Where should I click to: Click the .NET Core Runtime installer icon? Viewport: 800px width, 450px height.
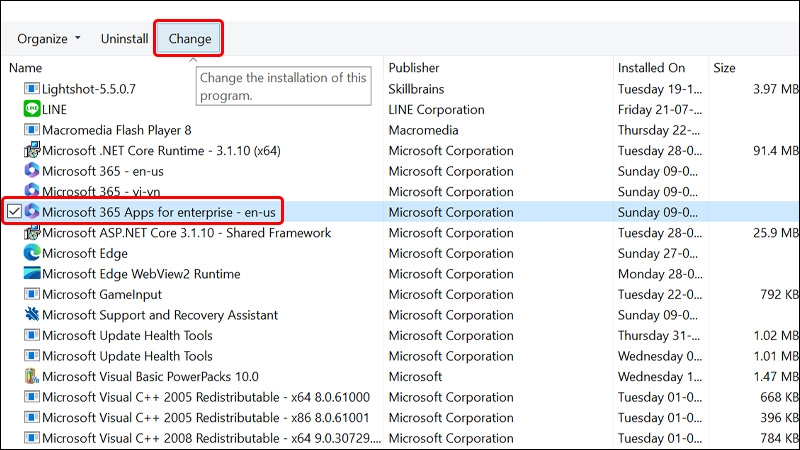tap(32, 150)
